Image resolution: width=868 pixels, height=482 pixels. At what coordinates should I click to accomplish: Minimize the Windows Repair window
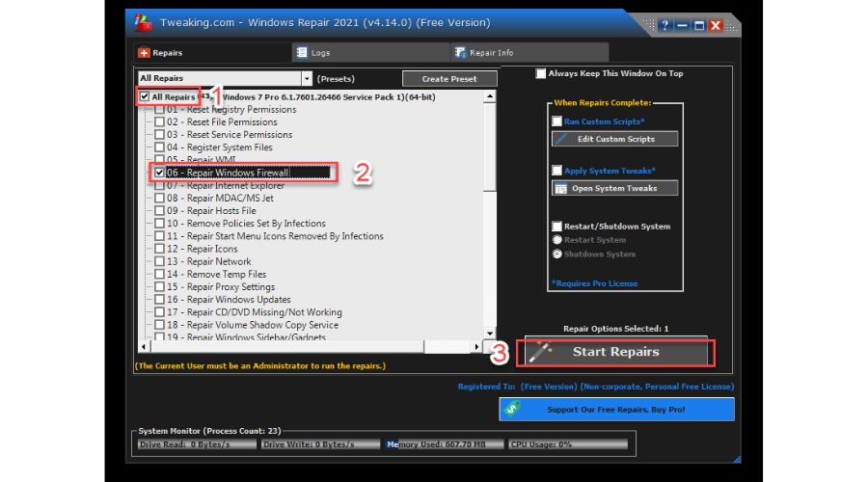682,25
